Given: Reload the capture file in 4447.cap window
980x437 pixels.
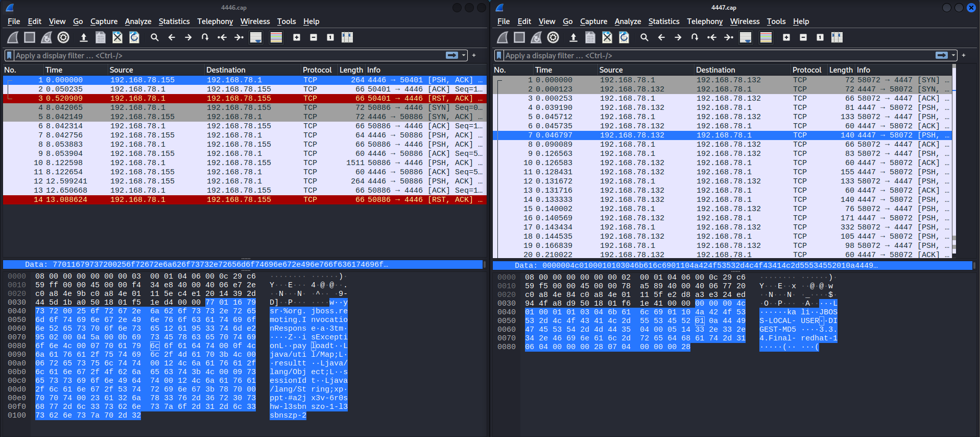Looking at the screenshot, I should pyautogui.click(x=624, y=37).
